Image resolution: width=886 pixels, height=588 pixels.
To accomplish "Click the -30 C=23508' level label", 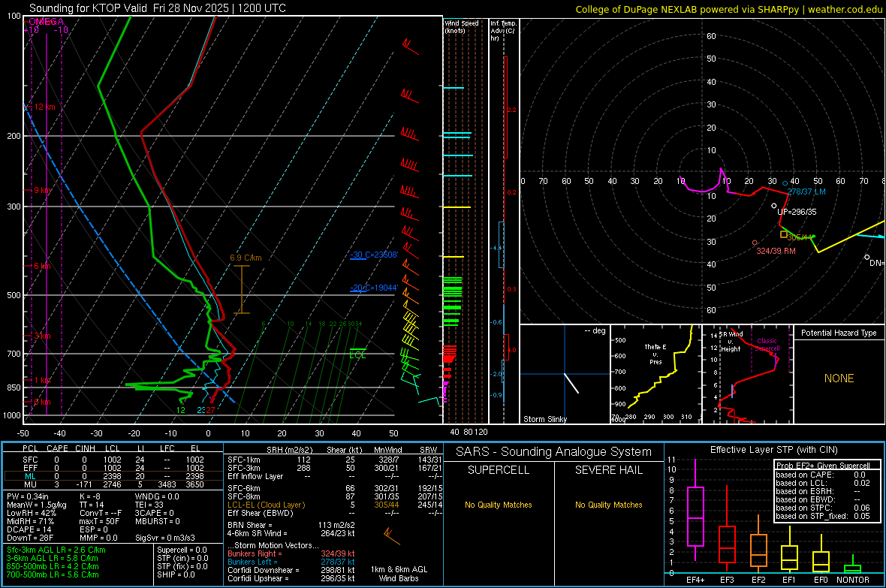I will [x=374, y=255].
